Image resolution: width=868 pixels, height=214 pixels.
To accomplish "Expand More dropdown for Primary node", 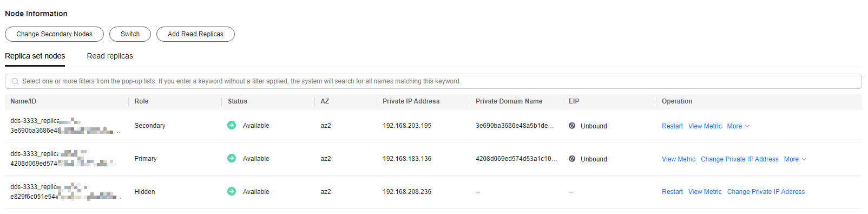I will click(x=795, y=159).
